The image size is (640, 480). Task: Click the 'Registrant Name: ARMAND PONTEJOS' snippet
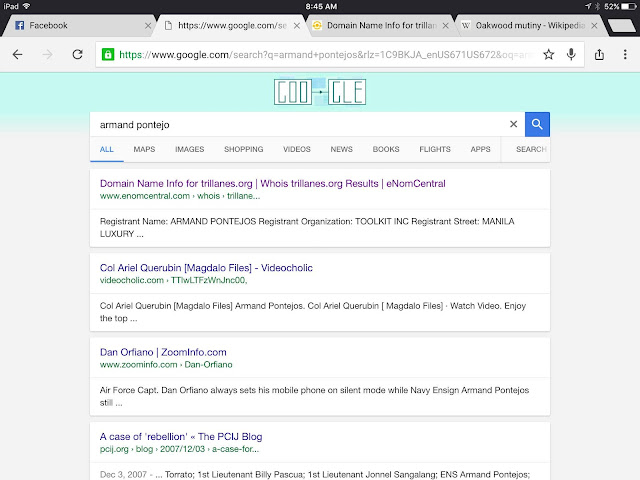[x=307, y=228]
